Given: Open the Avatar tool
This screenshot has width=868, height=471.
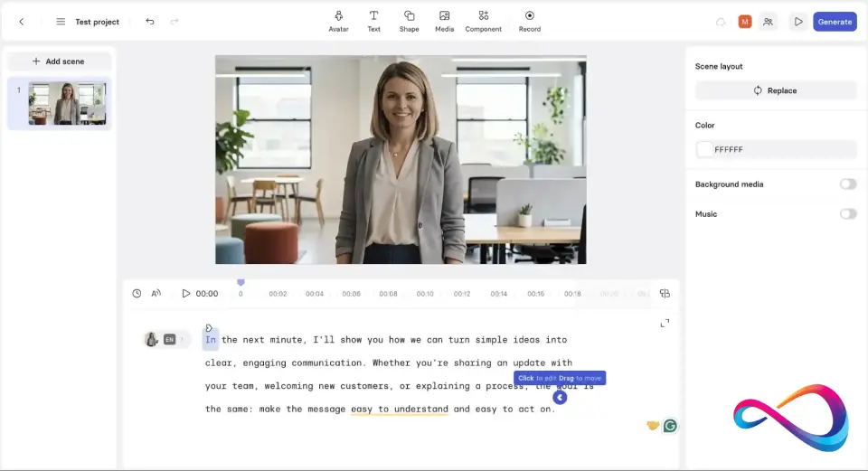Looking at the screenshot, I should coord(338,21).
